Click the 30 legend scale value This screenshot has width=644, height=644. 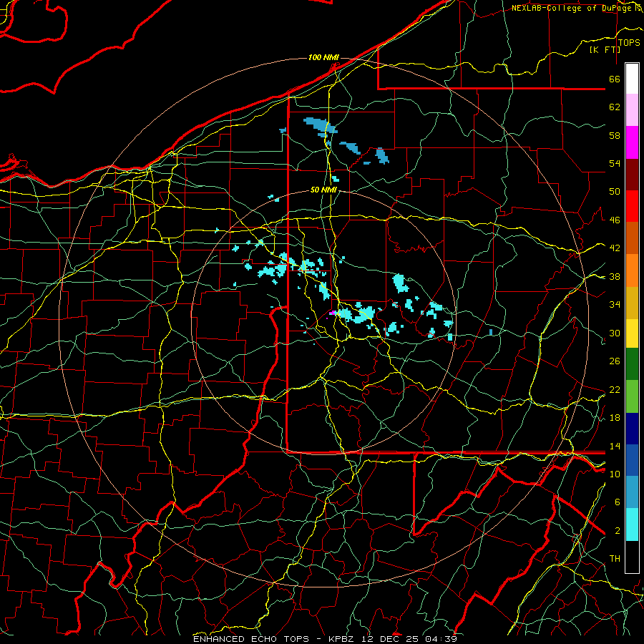coord(615,333)
